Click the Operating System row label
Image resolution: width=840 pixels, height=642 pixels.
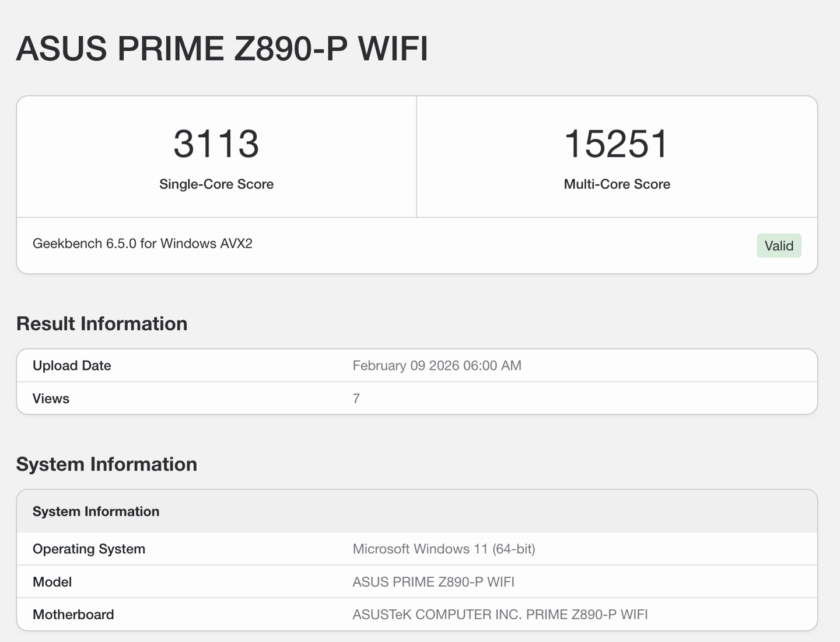(x=89, y=549)
